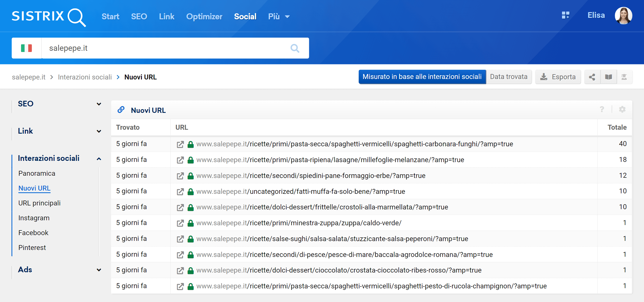Click the Elisa username in the header
This screenshot has width=644, height=302.
point(596,15)
